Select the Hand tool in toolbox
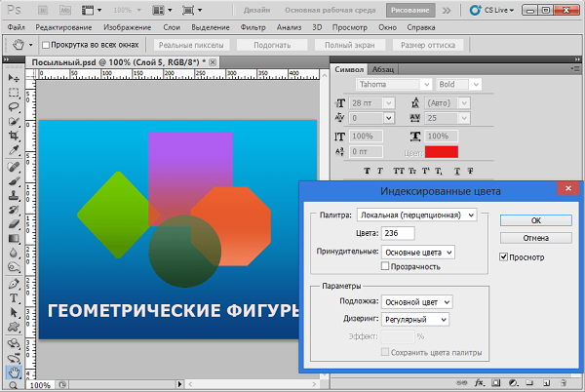 14,372
